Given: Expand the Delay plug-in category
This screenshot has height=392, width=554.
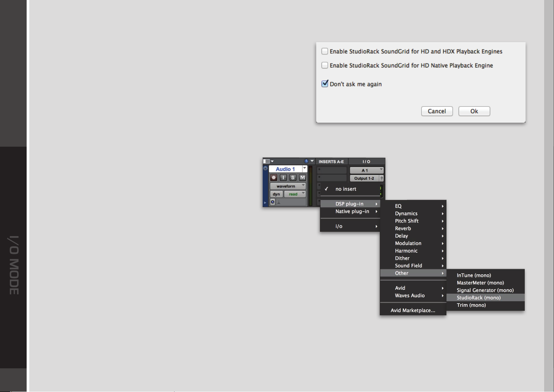Looking at the screenshot, I should [413, 236].
